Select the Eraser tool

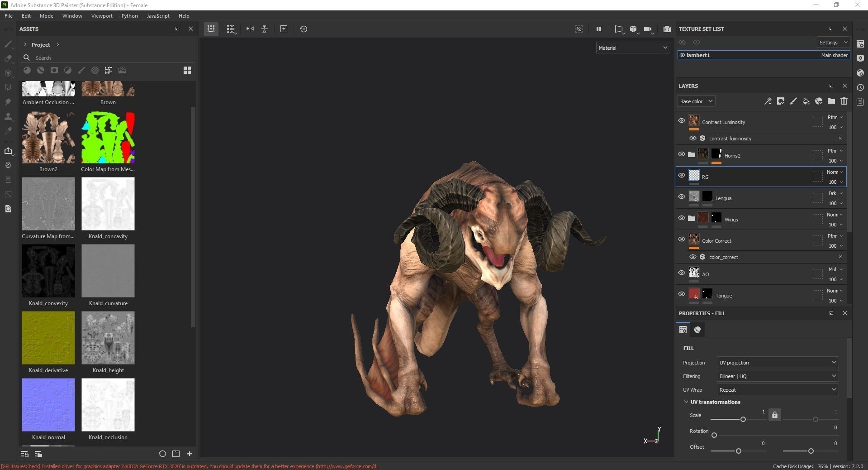pyautogui.click(x=8, y=58)
